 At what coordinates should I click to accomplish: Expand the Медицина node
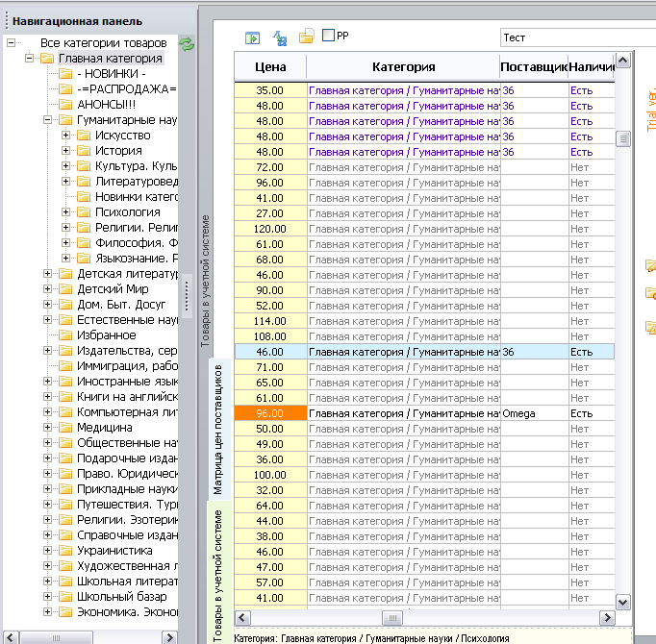click(48, 428)
